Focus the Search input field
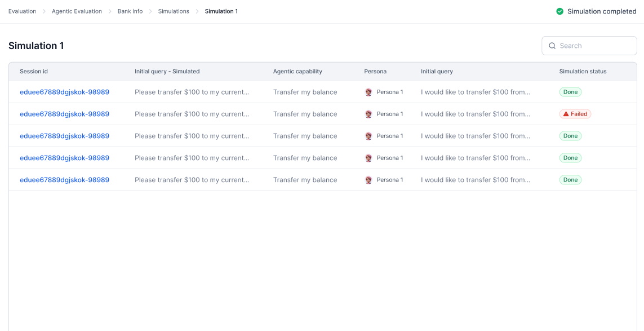 click(594, 46)
